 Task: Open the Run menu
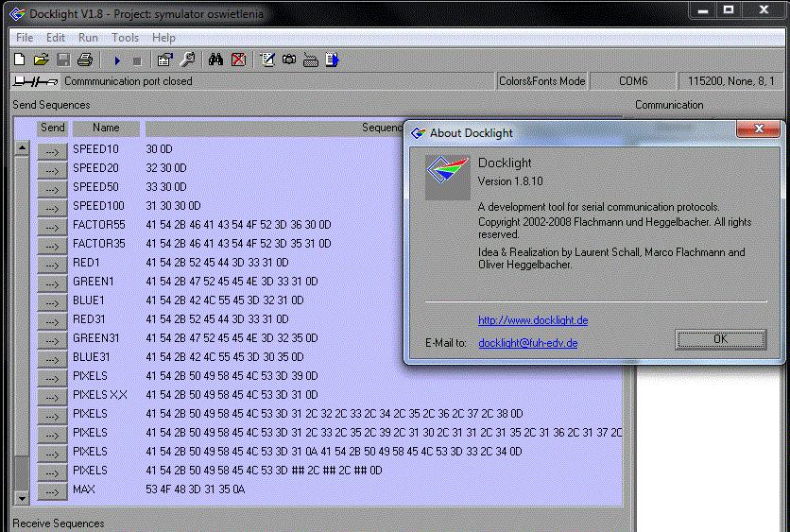coord(88,38)
